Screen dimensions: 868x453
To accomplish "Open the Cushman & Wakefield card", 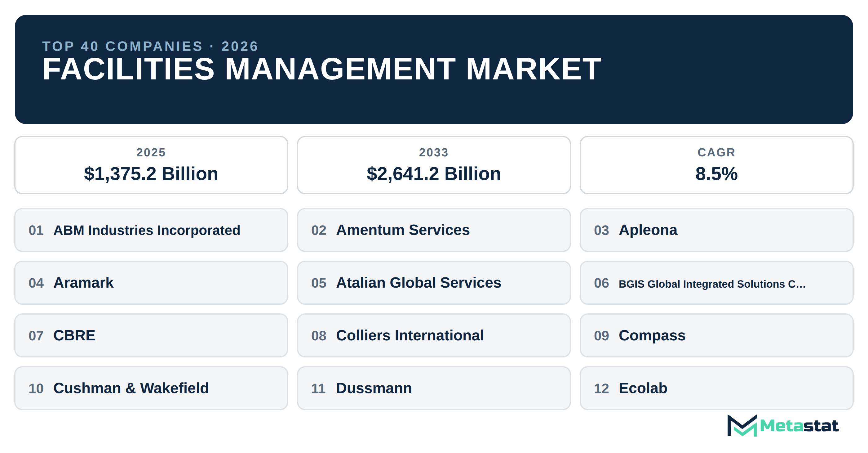I will [151, 388].
